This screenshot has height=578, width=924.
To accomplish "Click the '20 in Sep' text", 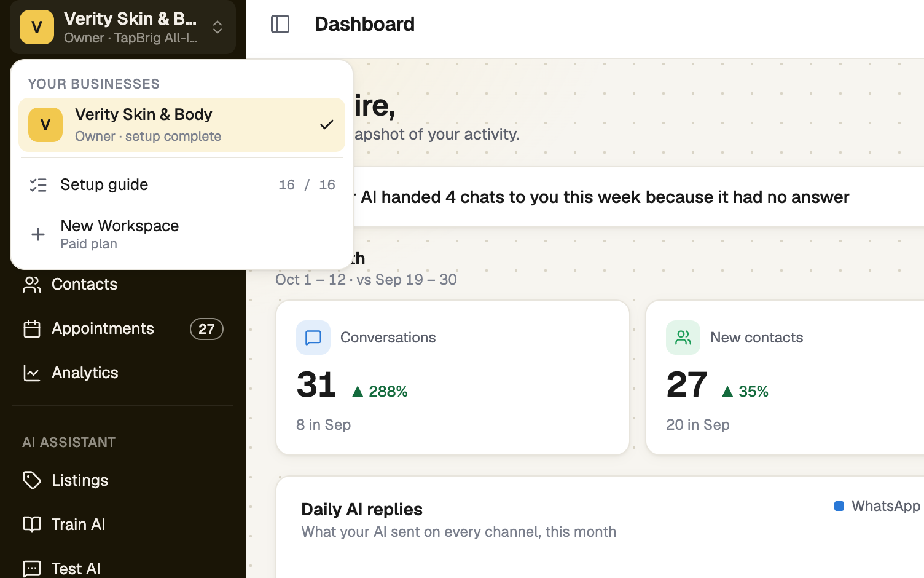I will click(698, 425).
